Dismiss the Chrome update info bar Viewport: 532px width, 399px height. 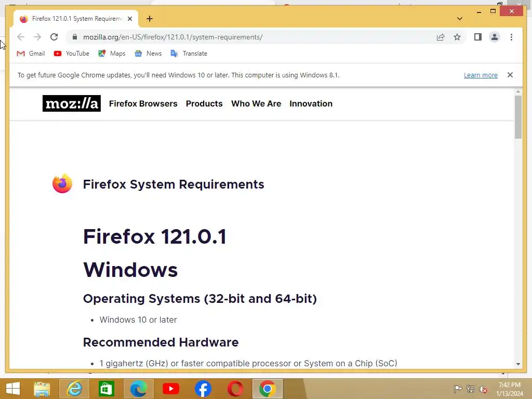coord(510,75)
